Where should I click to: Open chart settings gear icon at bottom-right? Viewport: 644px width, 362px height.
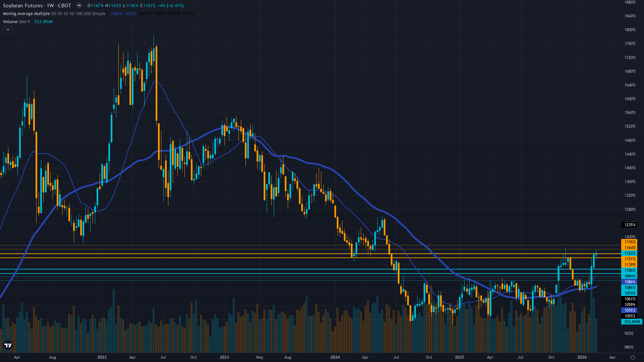(x=633, y=357)
